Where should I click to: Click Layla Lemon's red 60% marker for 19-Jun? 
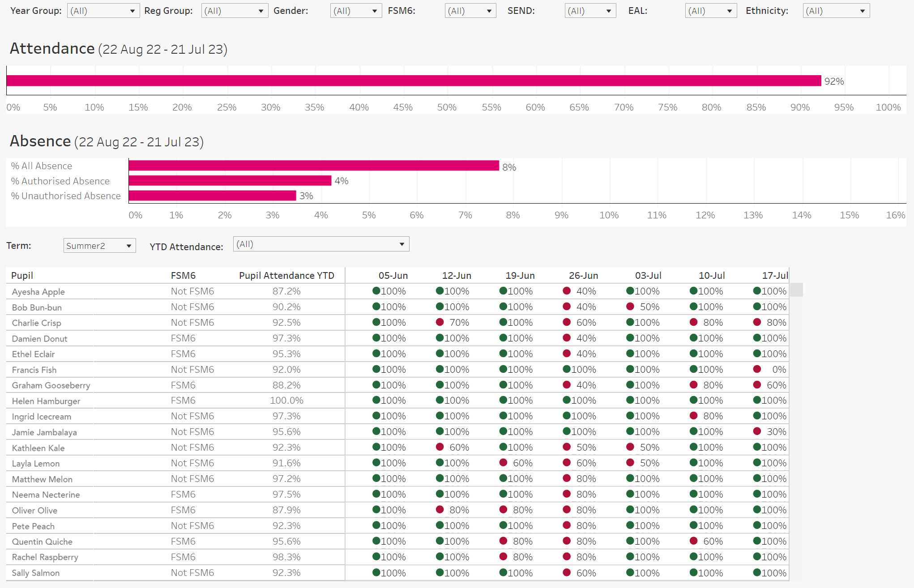pos(503,463)
